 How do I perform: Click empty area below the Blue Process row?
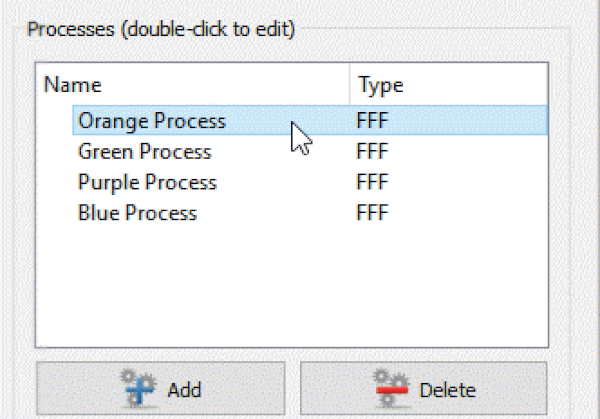click(292, 285)
